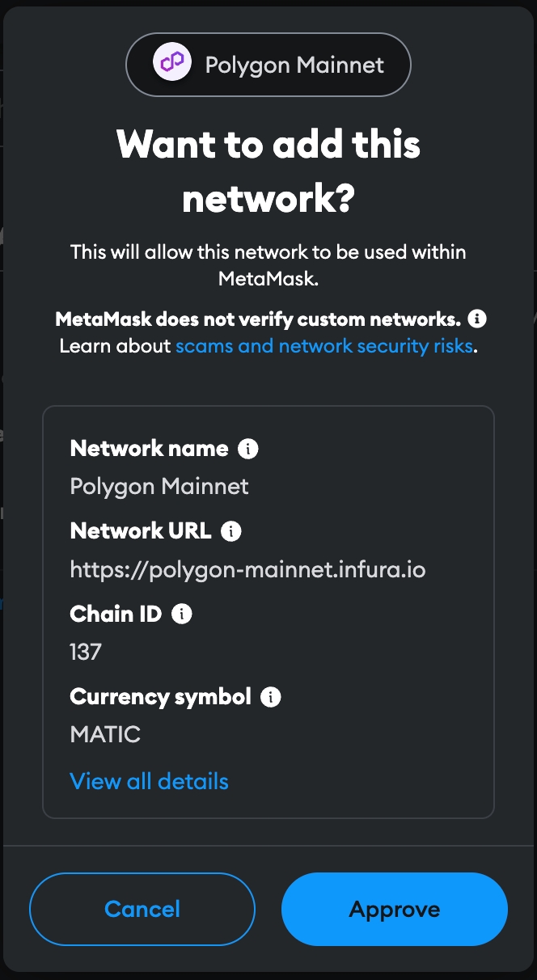
Task: Open the Chain ID info icon
Action: click(182, 615)
